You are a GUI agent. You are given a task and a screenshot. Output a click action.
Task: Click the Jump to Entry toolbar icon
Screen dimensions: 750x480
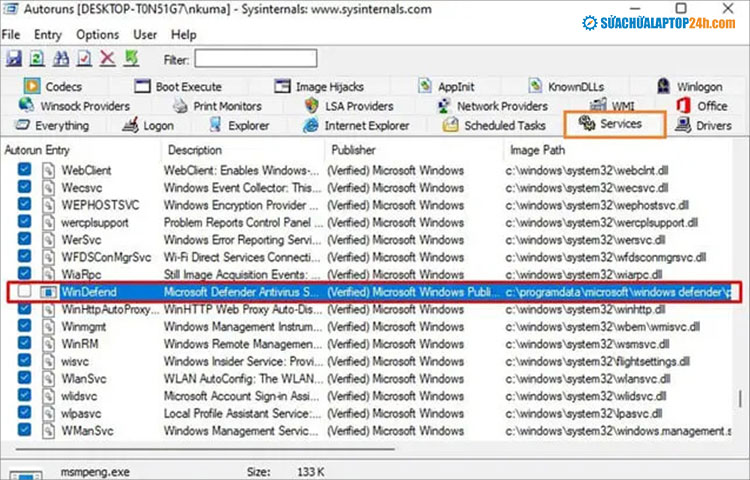pos(131,58)
